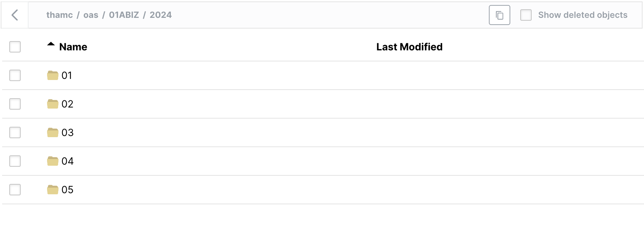Toggle the Name sort arrow
Screen dimensions: 644x235
pyautogui.click(x=51, y=45)
